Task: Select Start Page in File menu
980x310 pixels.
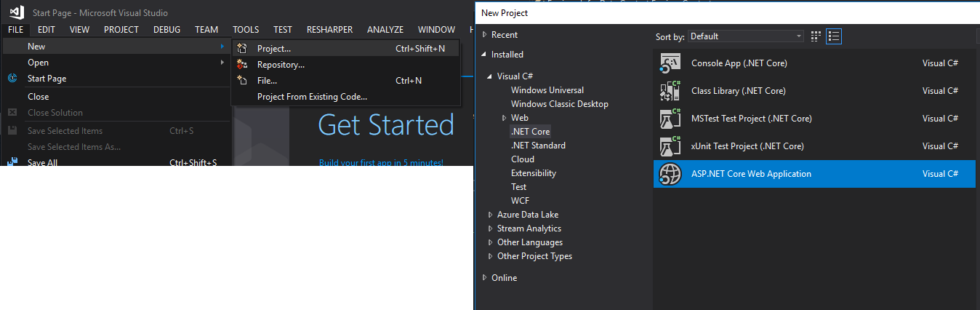Action: pyautogui.click(x=116, y=79)
